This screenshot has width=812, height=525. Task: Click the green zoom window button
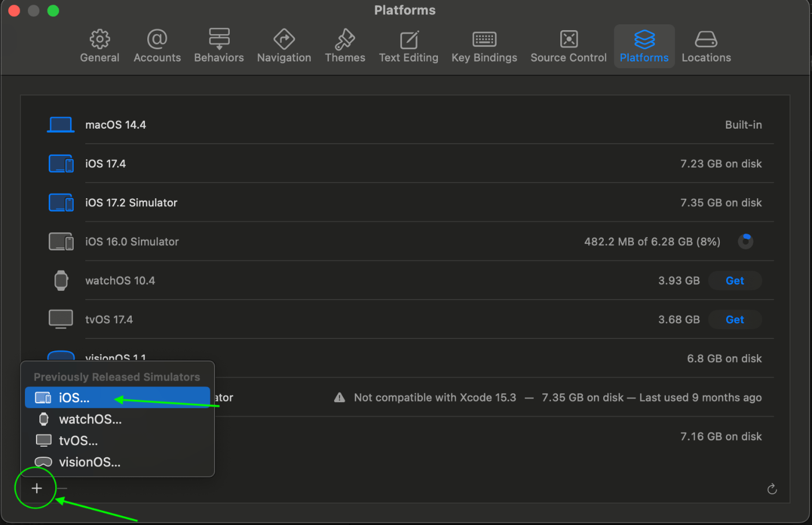click(53, 10)
